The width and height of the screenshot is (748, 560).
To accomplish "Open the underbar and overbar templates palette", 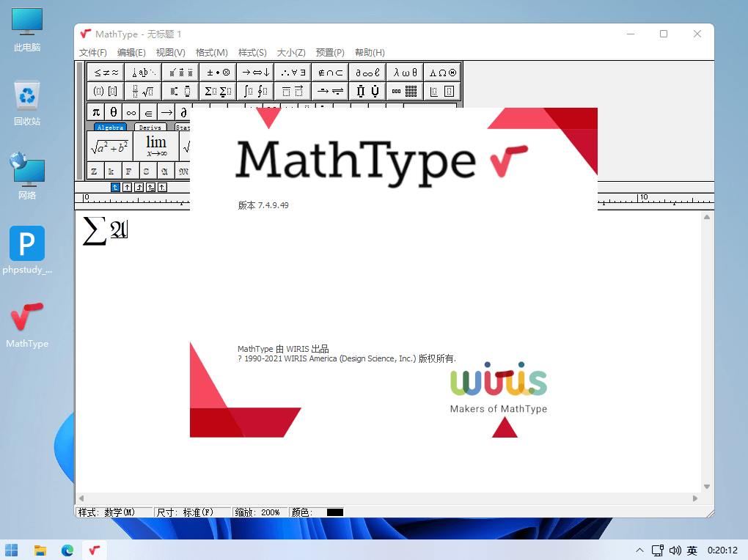I will (293, 91).
